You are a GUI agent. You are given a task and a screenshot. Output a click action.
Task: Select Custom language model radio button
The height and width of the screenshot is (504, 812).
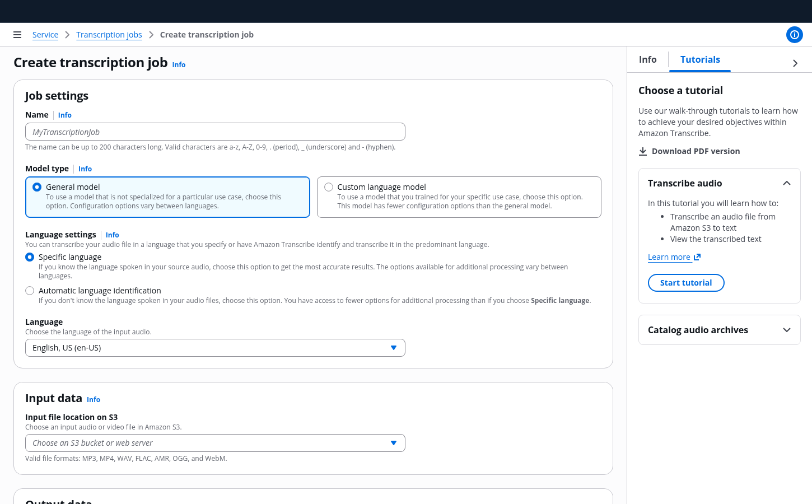pos(329,187)
